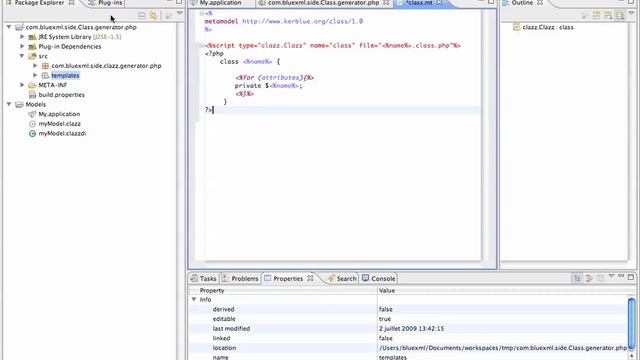Viewport: 640px width, 360px height.
Task: Click the Outline toolbar collapse icon
Action: tap(608, 16)
